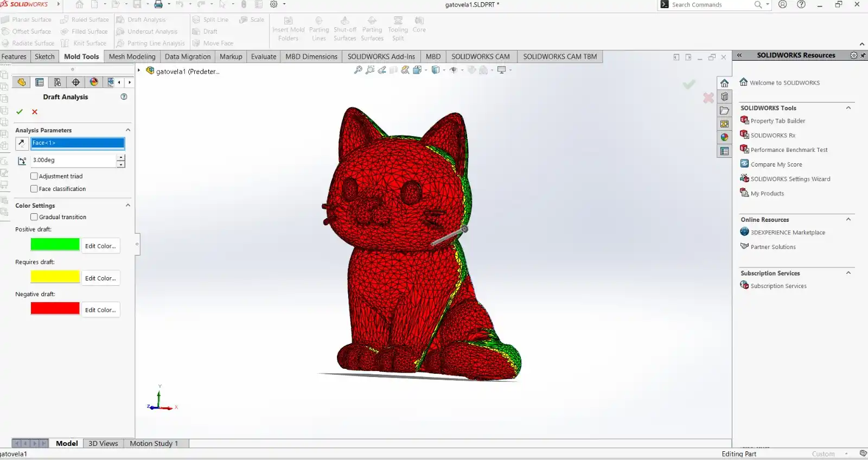Switch to the Sketch tab
Screen dimensions: 868x460
coord(44,56)
